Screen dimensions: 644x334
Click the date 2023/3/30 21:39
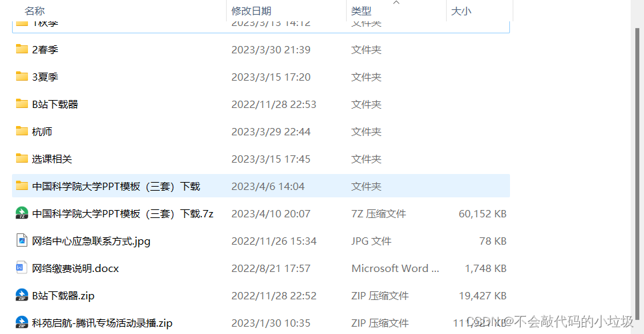point(271,50)
